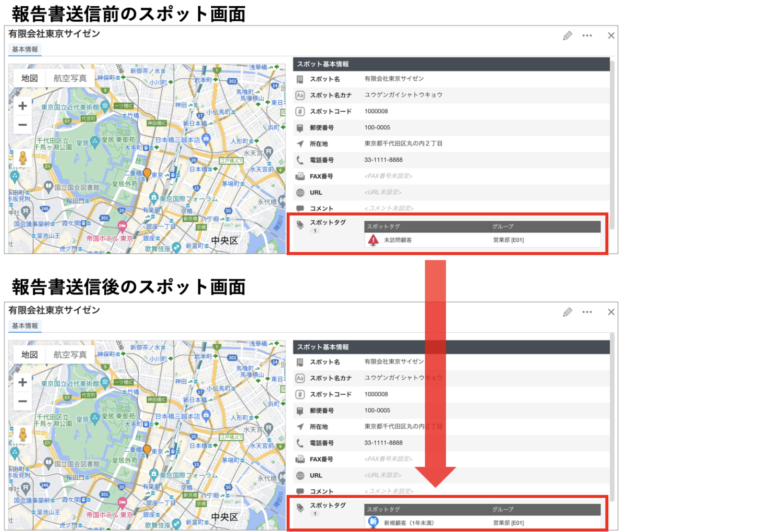Zoom in on the after-sending map

[23, 383]
